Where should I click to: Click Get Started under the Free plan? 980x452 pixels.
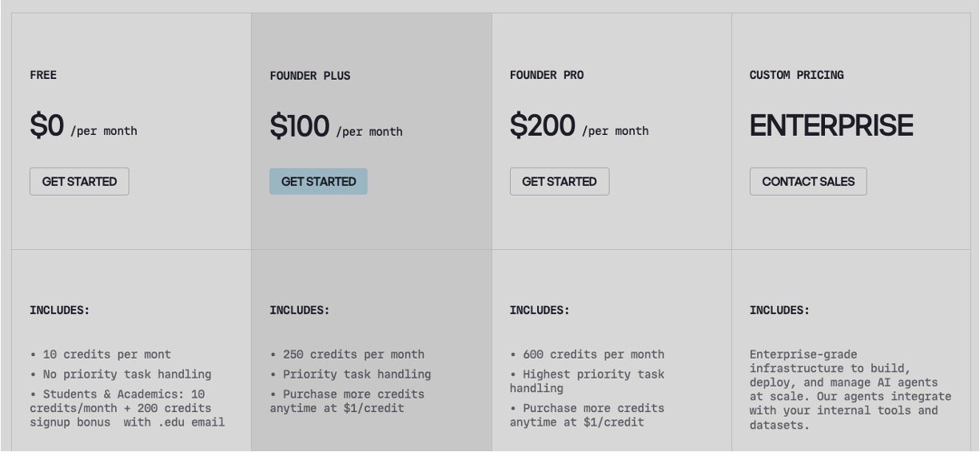click(x=79, y=181)
